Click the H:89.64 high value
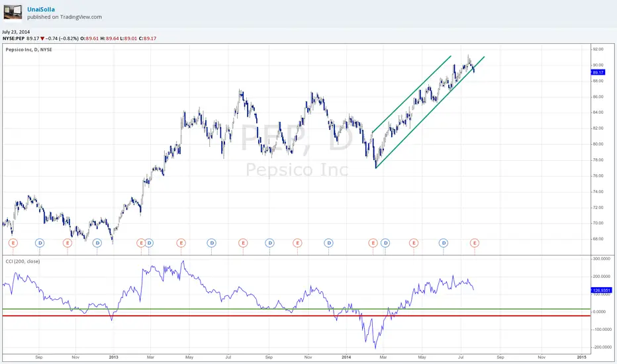The height and width of the screenshot is (364, 617). pos(109,38)
